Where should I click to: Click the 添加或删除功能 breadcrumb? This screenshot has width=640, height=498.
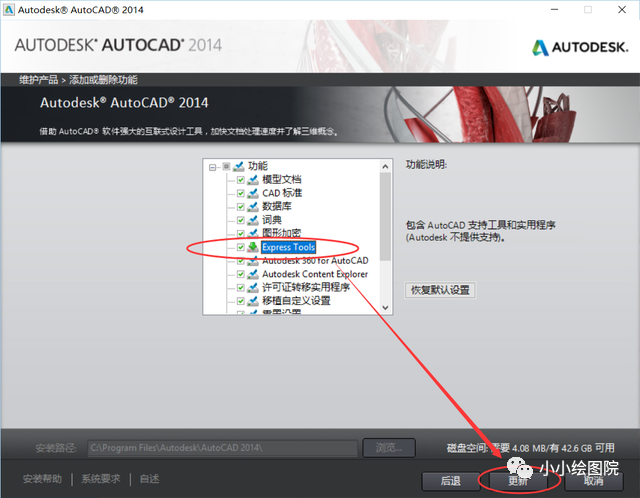click(x=103, y=80)
